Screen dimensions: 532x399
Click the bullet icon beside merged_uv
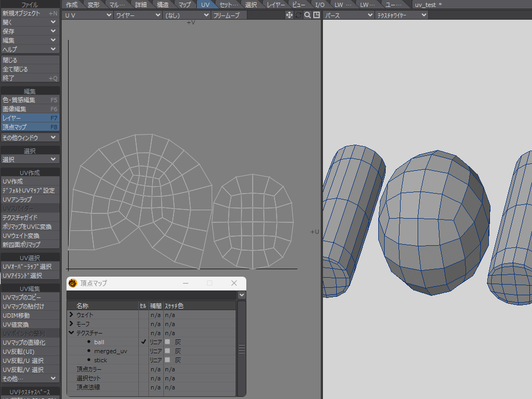tap(89, 351)
